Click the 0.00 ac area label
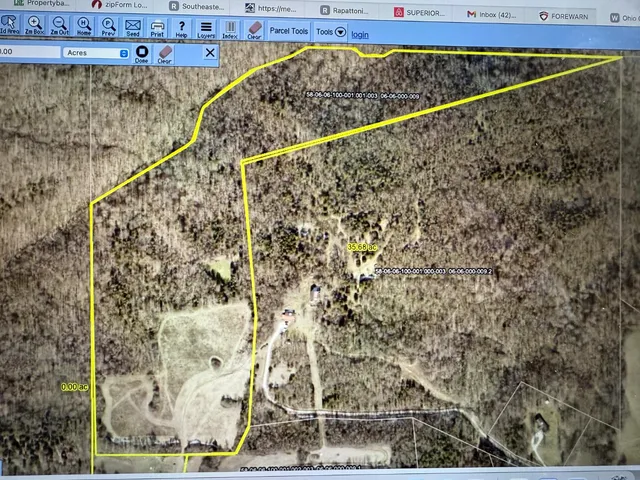This screenshot has height=480, width=640. [x=75, y=387]
